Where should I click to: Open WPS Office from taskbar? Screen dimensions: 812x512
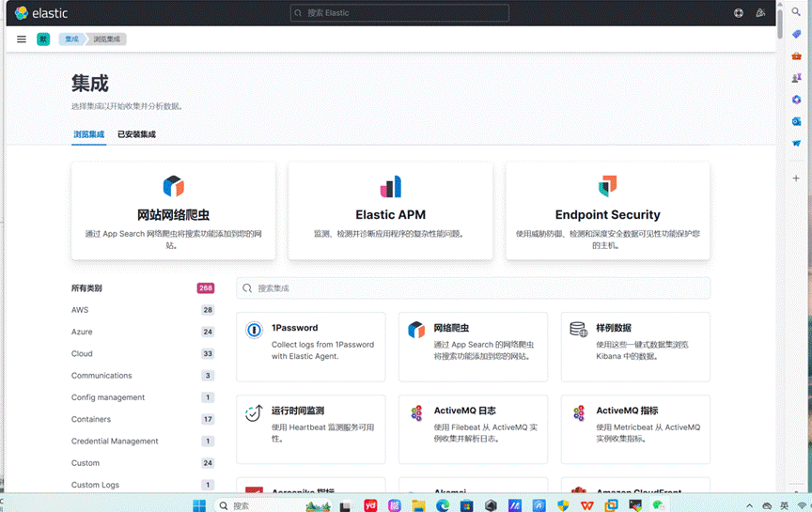(x=586, y=505)
